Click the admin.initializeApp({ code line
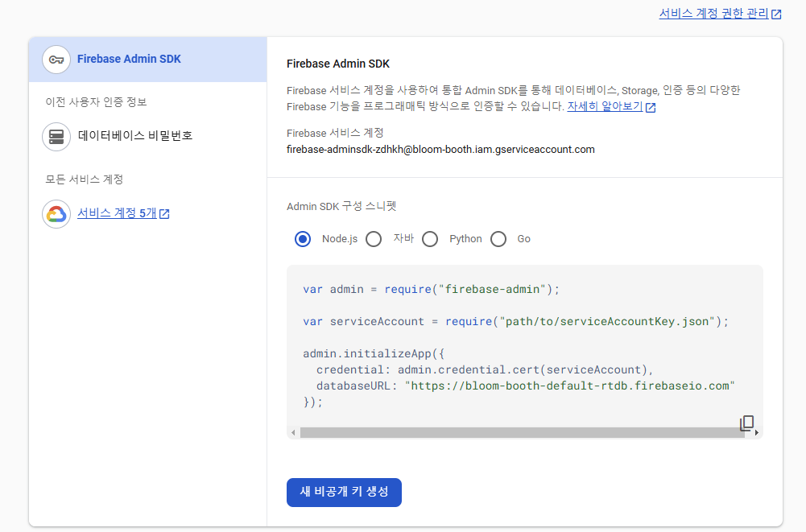Screen dimensions: 806x532 click(x=374, y=353)
